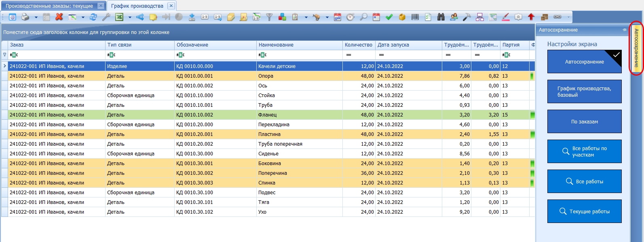644x242 pixels.
Task: Export the table with the Excel icon
Action: click(x=119, y=17)
